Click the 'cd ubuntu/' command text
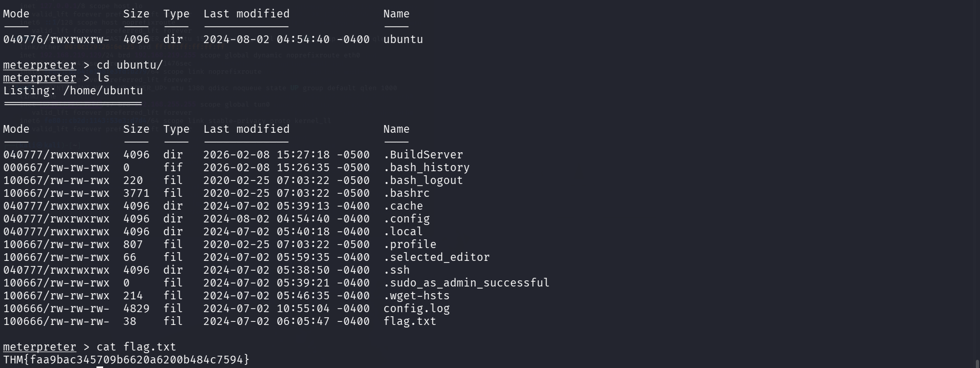Image resolution: width=980 pixels, height=368 pixels. 129,65
